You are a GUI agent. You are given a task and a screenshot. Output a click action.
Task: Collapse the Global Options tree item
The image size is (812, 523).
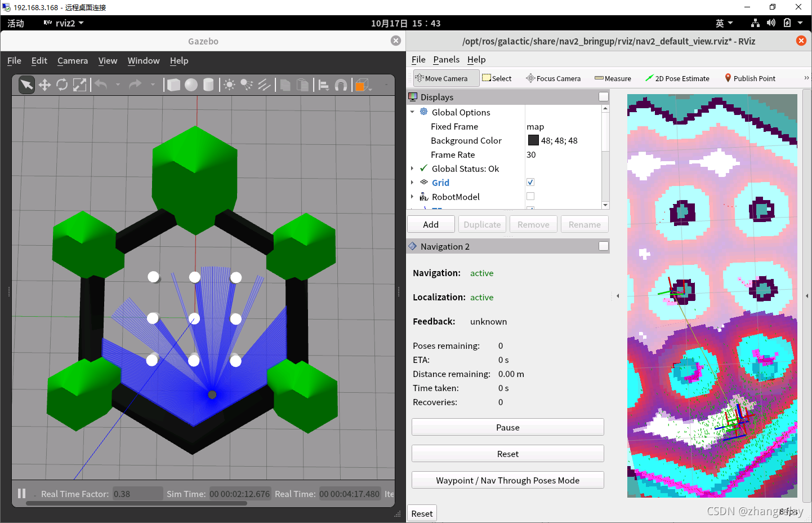click(x=412, y=112)
